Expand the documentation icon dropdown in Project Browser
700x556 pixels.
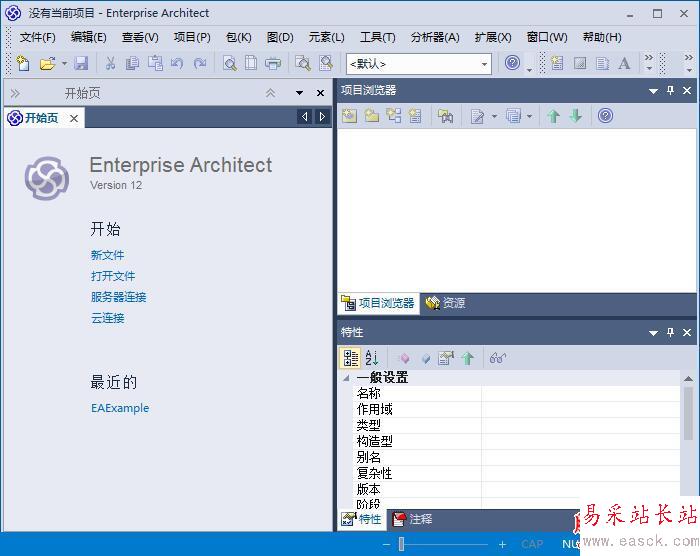(x=494, y=117)
